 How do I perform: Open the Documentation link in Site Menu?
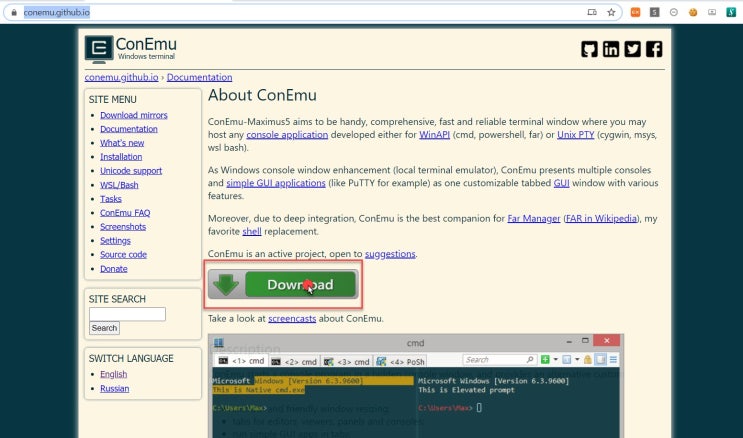[128, 129]
